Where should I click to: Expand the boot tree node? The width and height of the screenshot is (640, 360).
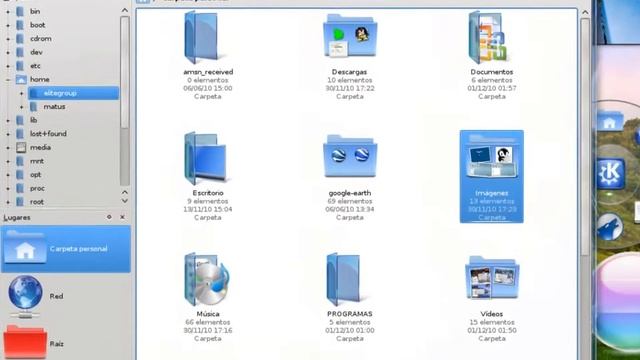[x=8, y=25]
